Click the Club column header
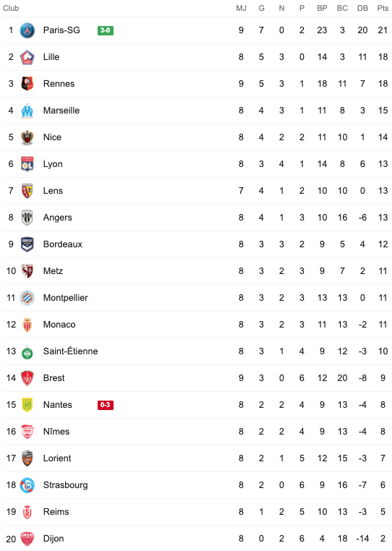Image resolution: width=392 pixels, height=551 pixels. (x=11, y=8)
